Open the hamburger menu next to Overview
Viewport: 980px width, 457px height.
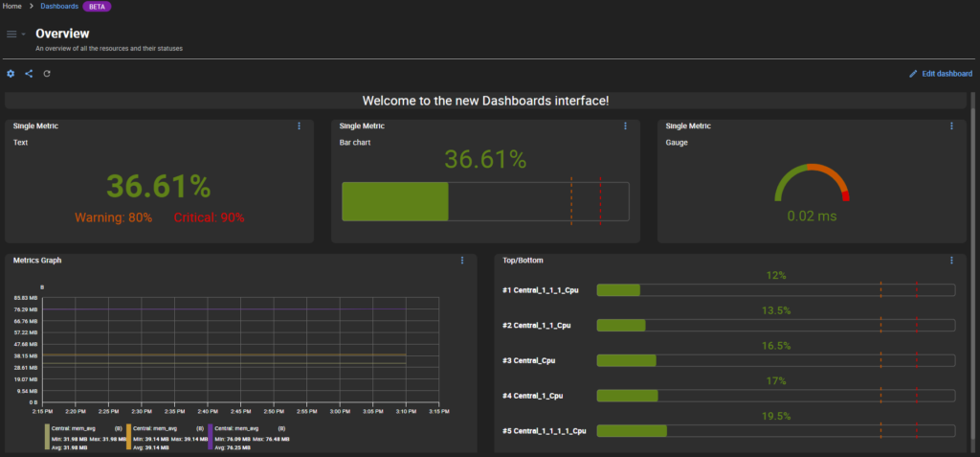(x=11, y=34)
